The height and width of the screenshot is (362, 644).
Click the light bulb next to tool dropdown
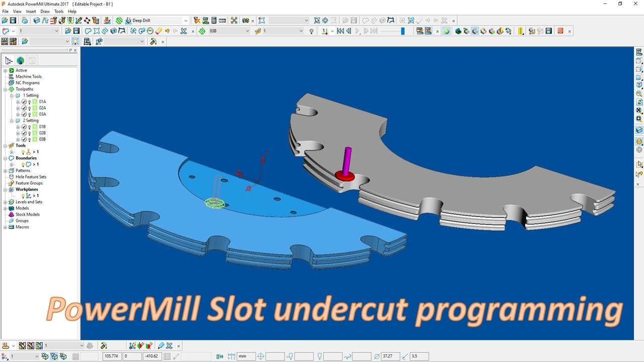click(311, 31)
